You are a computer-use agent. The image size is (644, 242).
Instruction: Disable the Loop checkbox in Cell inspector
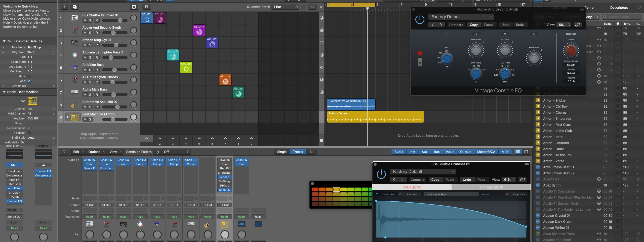coord(29,81)
